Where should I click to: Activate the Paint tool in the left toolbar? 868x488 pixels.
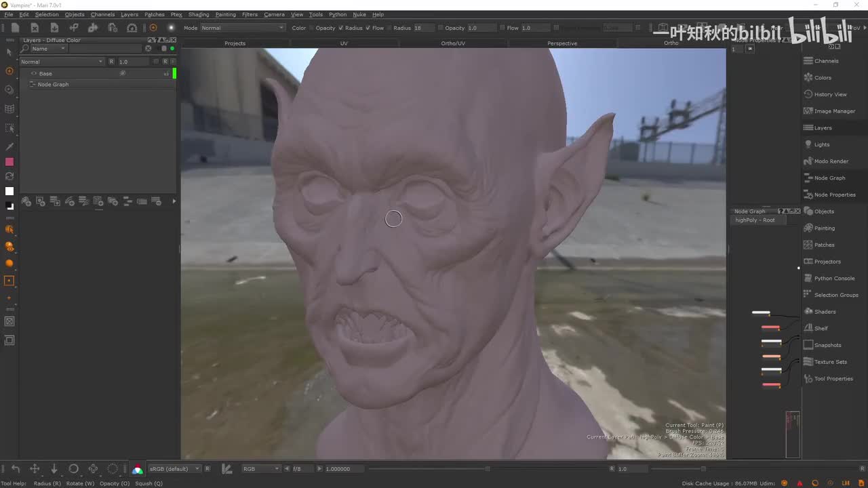pos(9,70)
